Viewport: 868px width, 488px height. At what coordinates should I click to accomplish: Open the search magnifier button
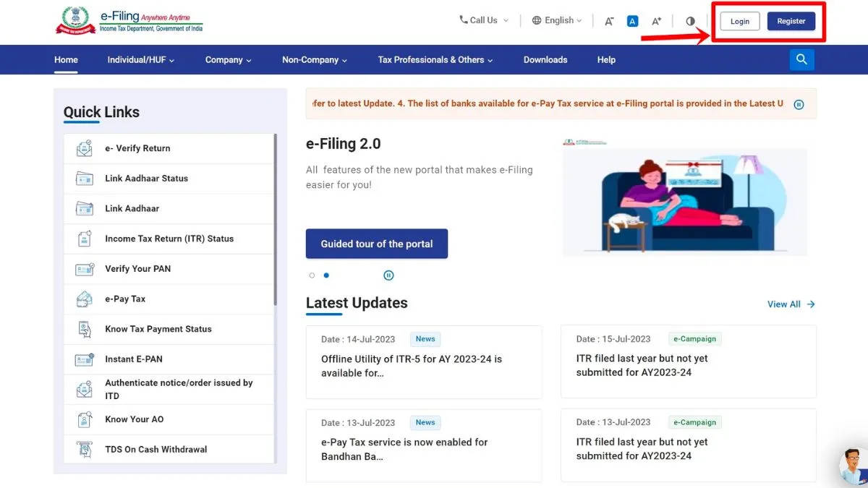tap(802, 59)
